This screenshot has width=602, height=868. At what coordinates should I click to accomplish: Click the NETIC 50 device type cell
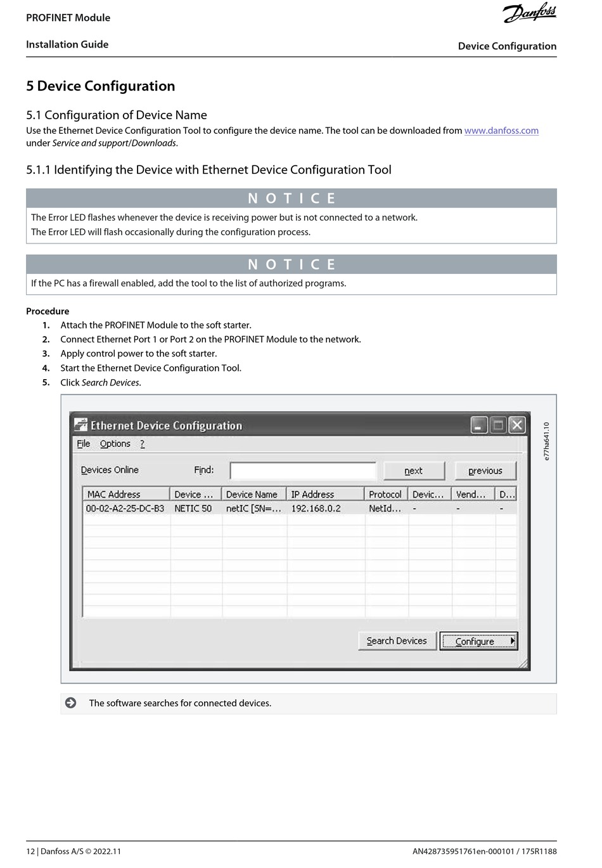(193, 508)
